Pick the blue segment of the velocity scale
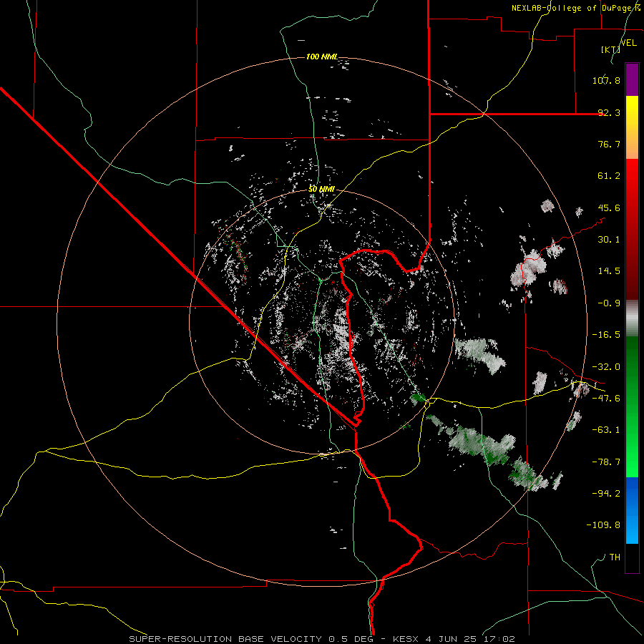Viewport: 644px width, 644px height. coord(632,510)
